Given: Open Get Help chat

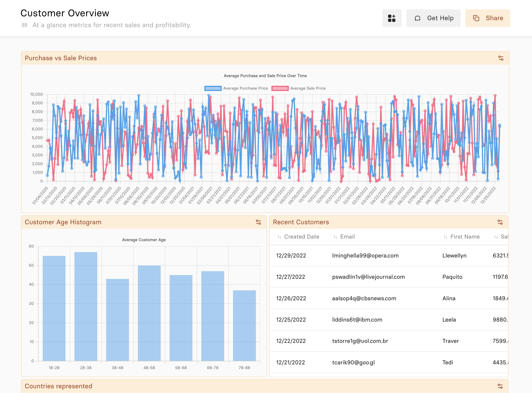Looking at the screenshot, I should coord(433,18).
